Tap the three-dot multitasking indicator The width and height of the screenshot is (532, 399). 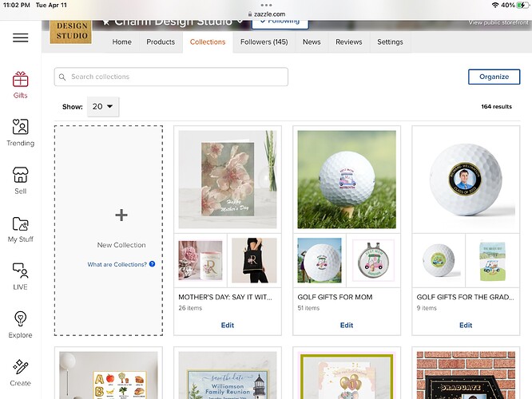tap(266, 5)
